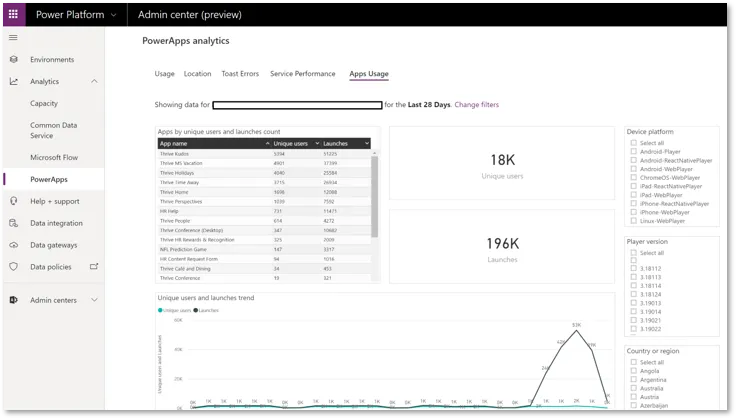Collapse the Analytics section chevron
Viewport: 736px width, 419px height.
pos(94,81)
